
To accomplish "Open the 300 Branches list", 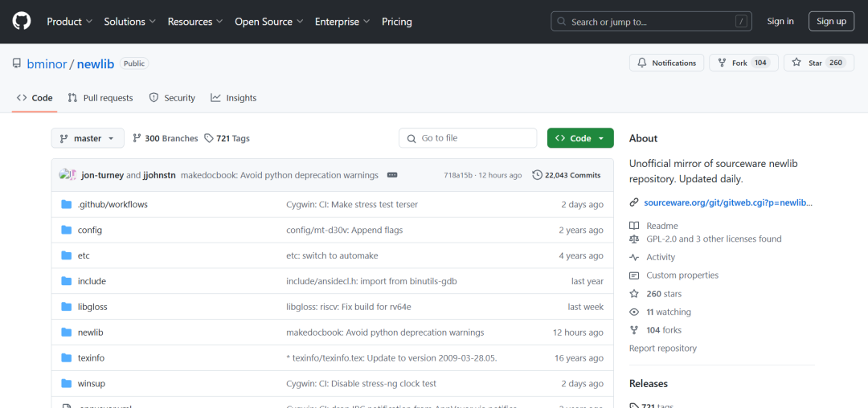I will tap(166, 138).
